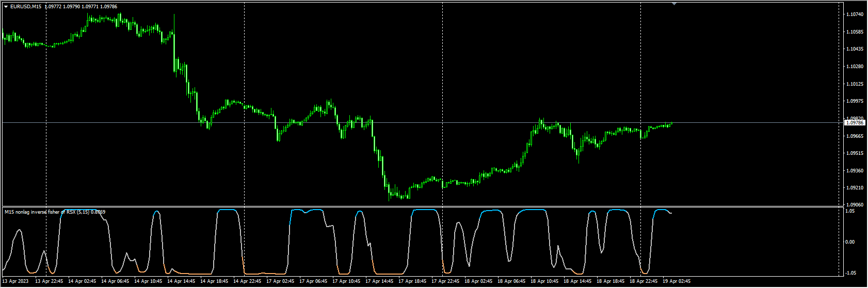Viewport: 868px width, 288px height.
Task: Click price scale value 1.10585
Action: [x=855, y=32]
